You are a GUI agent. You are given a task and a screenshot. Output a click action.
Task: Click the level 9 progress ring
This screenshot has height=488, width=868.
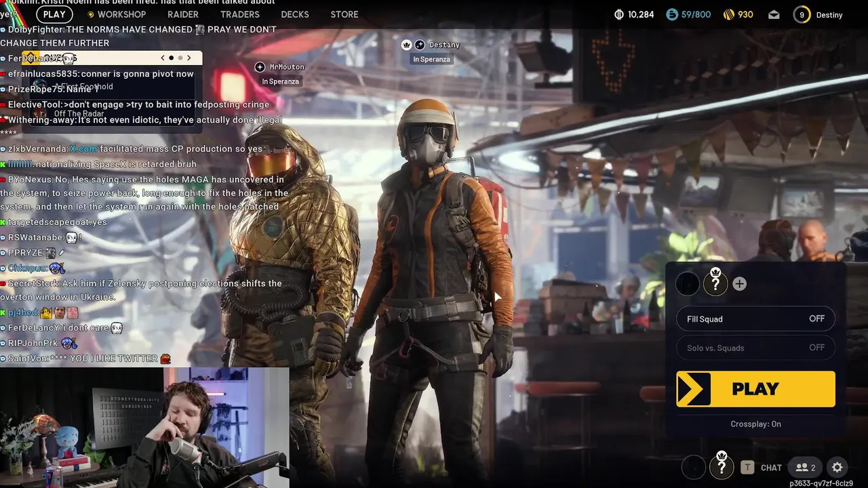(x=802, y=14)
